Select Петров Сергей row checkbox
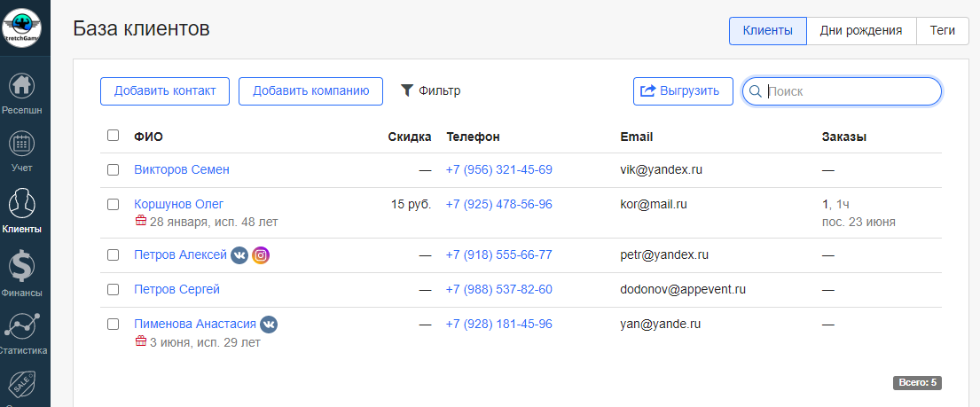980x407 pixels. pyautogui.click(x=113, y=290)
